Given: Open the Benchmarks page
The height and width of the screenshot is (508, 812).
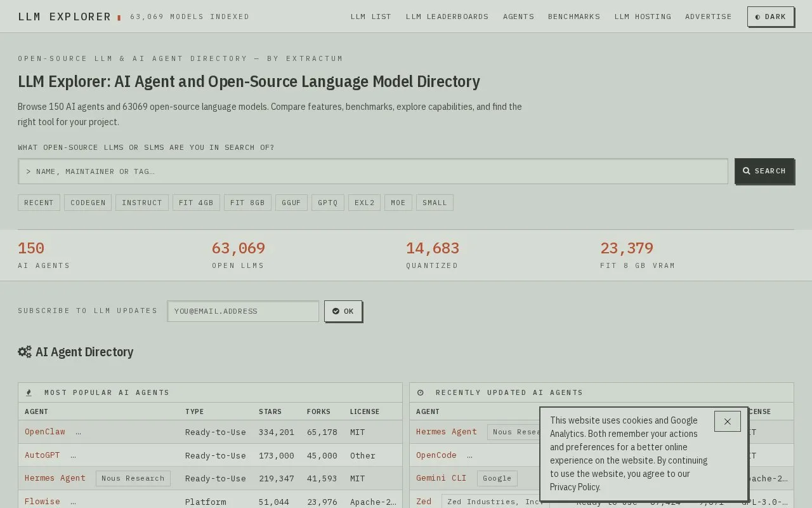Looking at the screenshot, I should pos(574,17).
